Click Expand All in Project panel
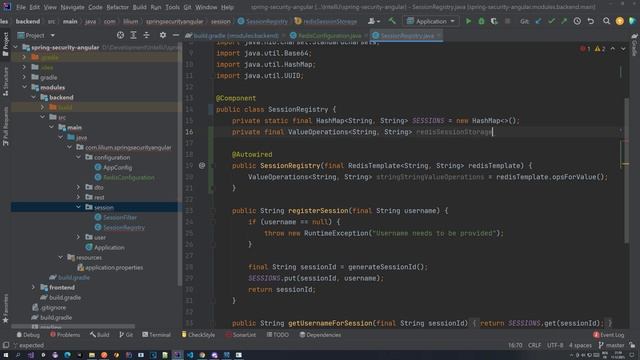 point(133,36)
